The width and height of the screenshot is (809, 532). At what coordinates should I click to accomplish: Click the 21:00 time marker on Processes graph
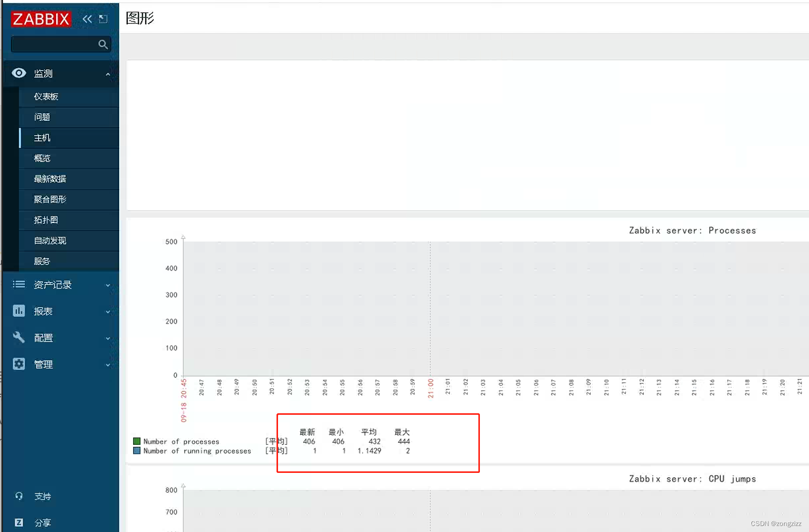tap(430, 388)
